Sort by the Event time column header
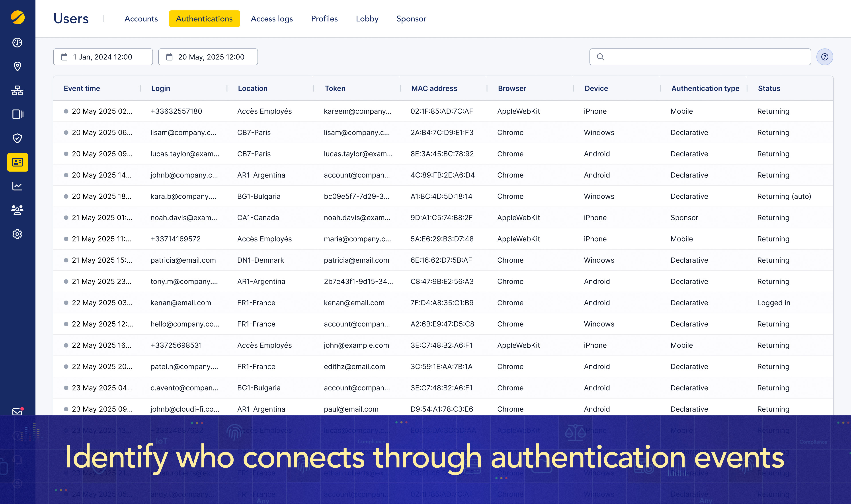Viewport: 851px width, 504px height. 82,88
